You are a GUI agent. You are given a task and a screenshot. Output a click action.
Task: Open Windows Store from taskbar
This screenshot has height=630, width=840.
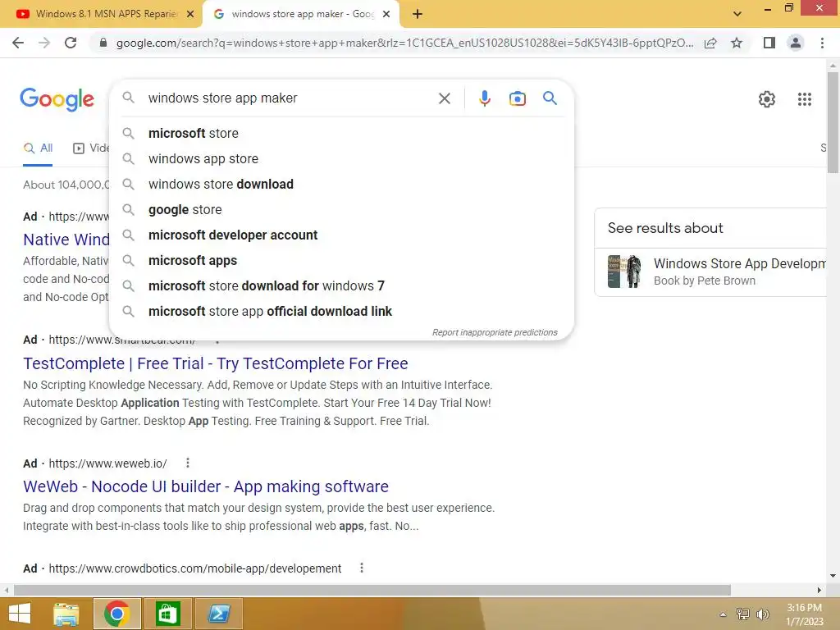tap(167, 614)
